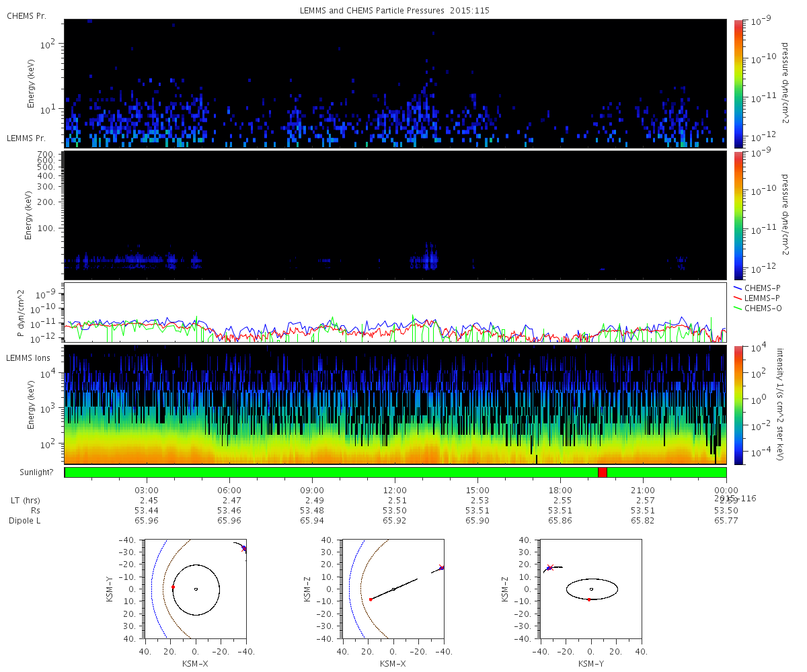Click the P dyn/cm^2 axis label
807x672 pixels.
pos(20,313)
